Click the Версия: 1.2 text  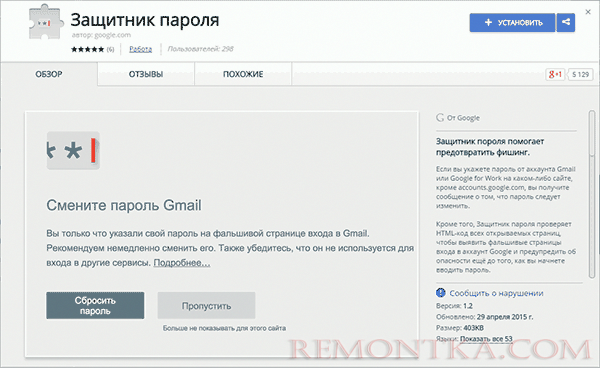tap(454, 306)
